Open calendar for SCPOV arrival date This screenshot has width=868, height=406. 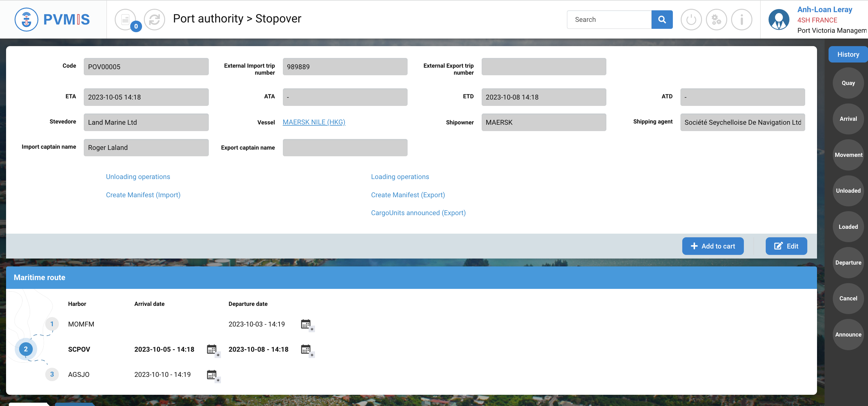212,349
